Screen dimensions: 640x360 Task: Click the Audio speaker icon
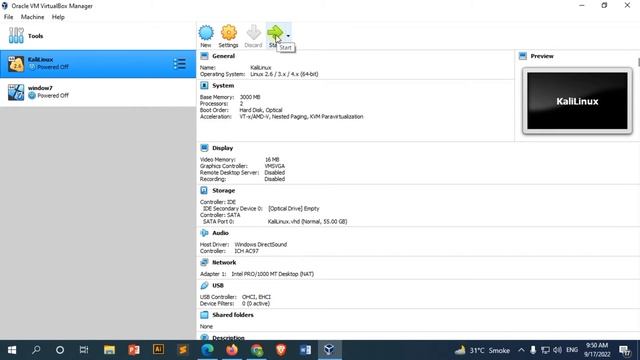click(204, 233)
